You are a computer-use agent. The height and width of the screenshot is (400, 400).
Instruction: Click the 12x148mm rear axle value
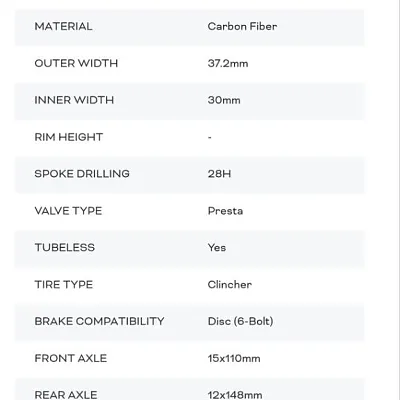[235, 395]
